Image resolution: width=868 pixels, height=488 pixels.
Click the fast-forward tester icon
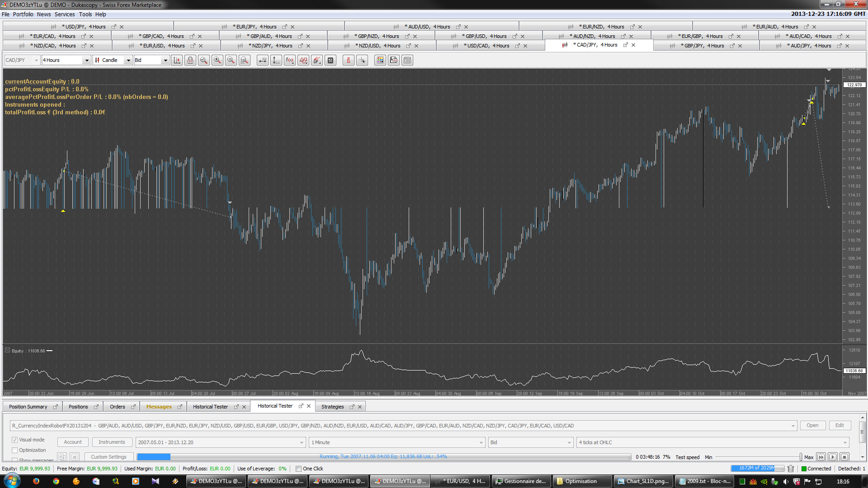(x=821, y=457)
